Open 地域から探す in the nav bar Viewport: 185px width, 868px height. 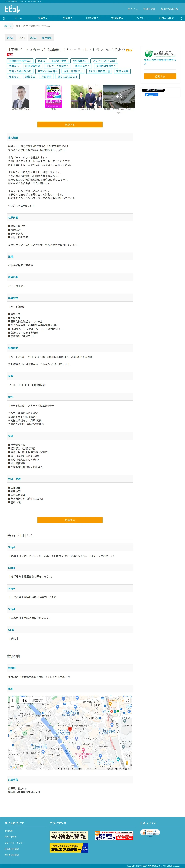pyautogui.click(x=166, y=18)
